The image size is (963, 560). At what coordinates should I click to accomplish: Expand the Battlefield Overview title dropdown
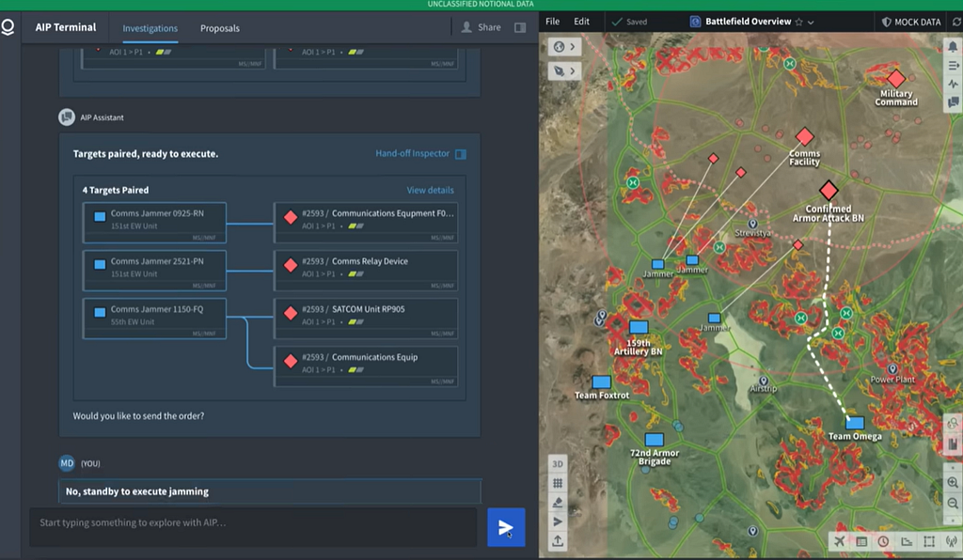tap(811, 23)
